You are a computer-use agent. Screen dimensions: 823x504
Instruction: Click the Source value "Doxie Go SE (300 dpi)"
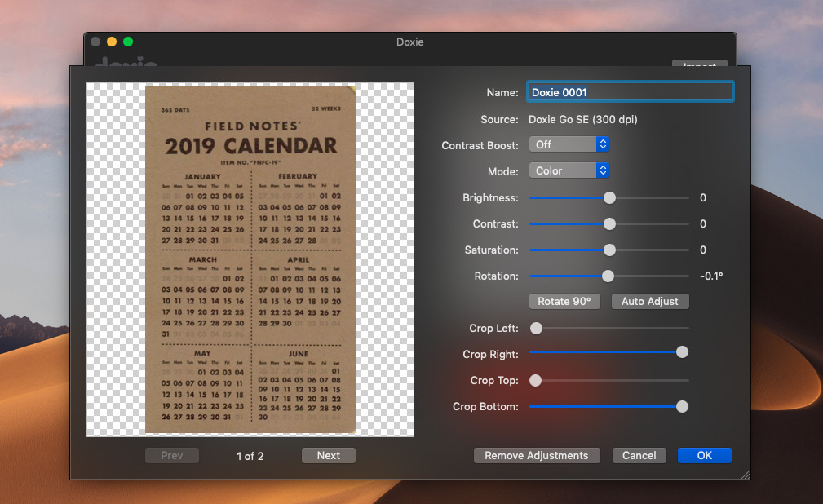(x=582, y=119)
